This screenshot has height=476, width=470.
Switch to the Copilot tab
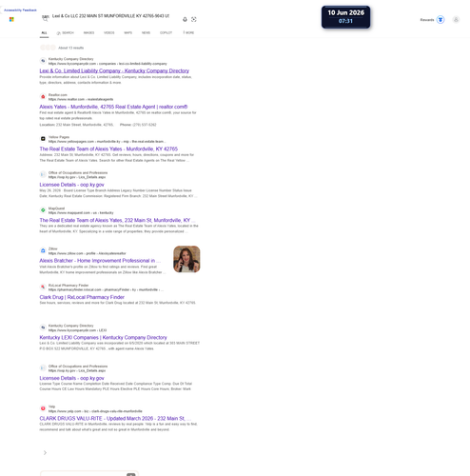point(166,32)
